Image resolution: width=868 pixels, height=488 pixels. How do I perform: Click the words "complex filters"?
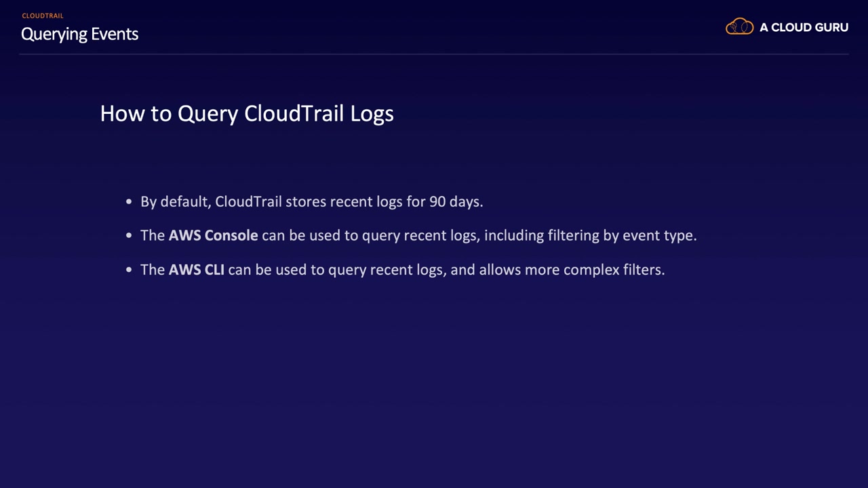[x=614, y=270]
